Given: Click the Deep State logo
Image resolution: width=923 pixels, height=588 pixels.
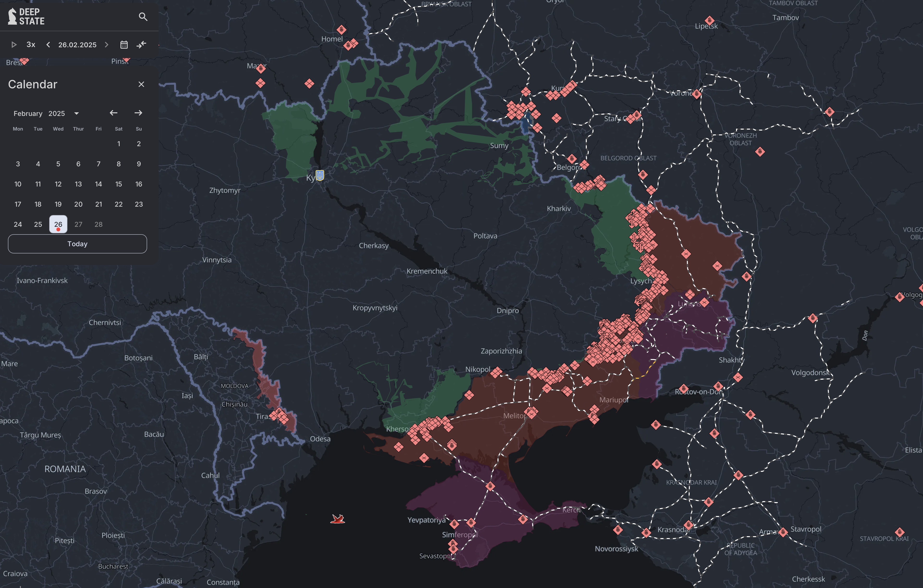Looking at the screenshot, I should point(26,17).
